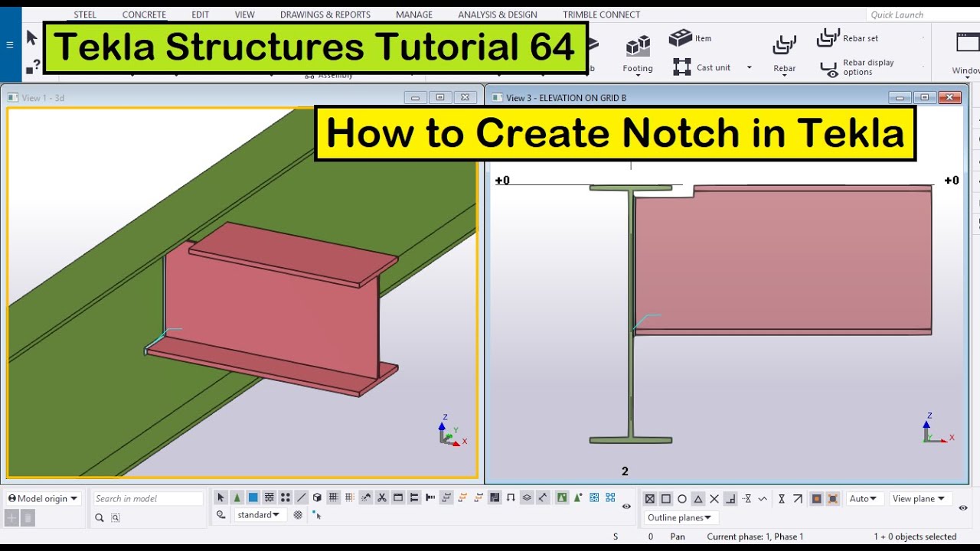
Task: Click in the Quick Launch search box
Action: (923, 15)
